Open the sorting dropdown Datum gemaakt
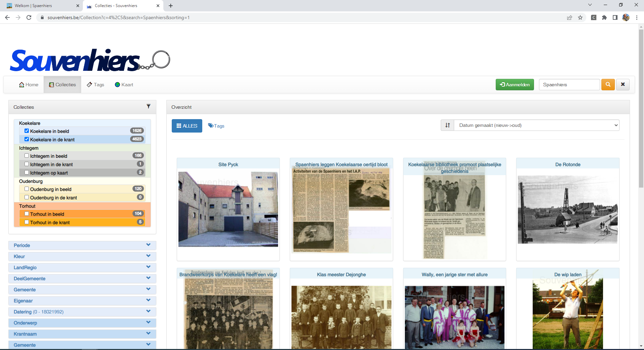The width and height of the screenshot is (644, 350). click(537, 125)
